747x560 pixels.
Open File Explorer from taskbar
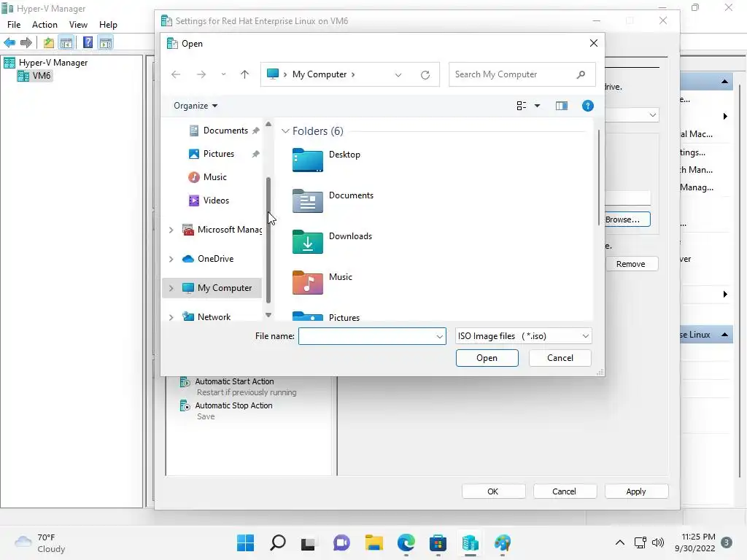[x=374, y=542]
